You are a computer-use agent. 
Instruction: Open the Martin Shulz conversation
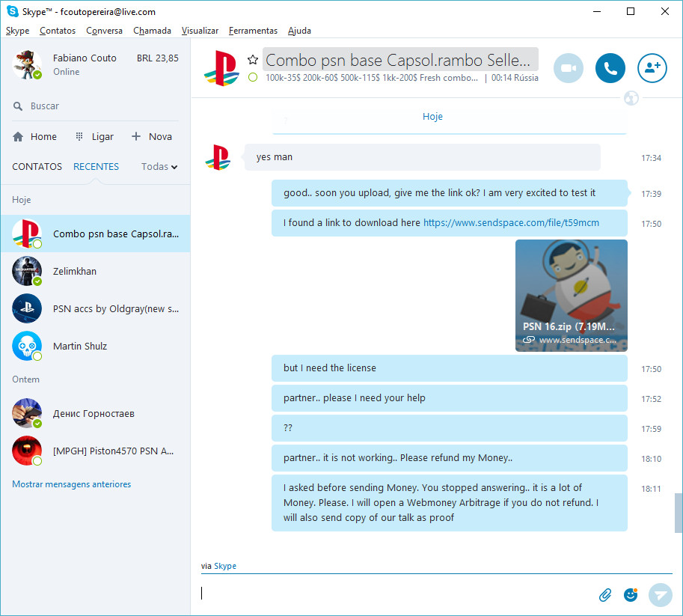click(96, 346)
